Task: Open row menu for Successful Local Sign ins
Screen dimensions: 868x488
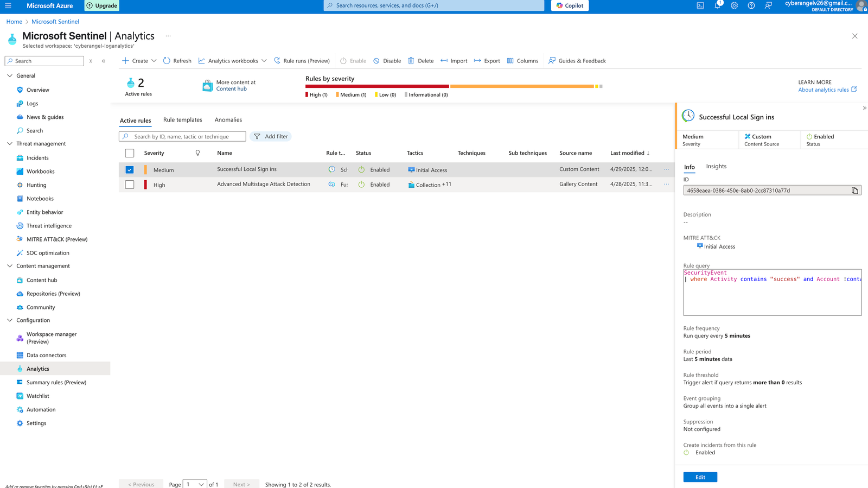Action: (x=667, y=169)
